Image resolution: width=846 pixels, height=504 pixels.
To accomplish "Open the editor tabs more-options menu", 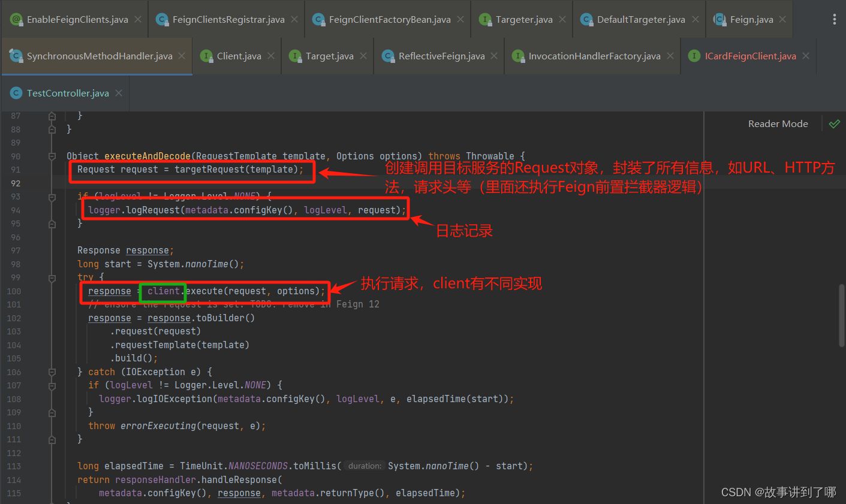I will (834, 19).
